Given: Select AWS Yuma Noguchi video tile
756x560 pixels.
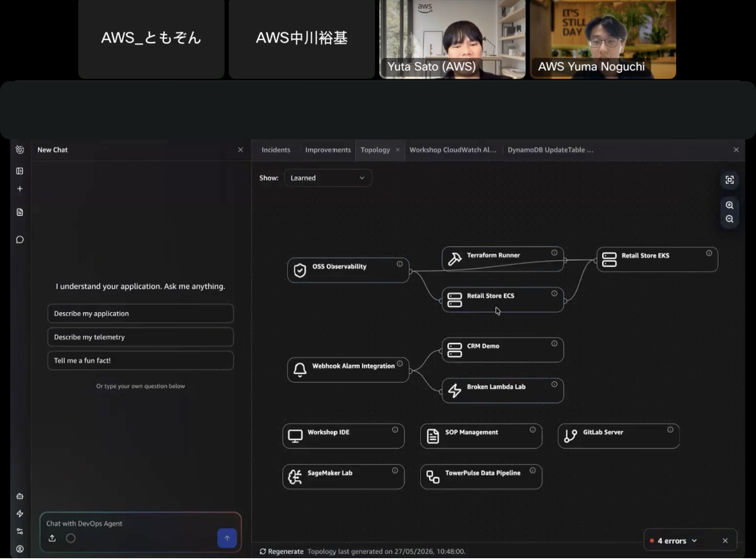Looking at the screenshot, I should (x=603, y=39).
